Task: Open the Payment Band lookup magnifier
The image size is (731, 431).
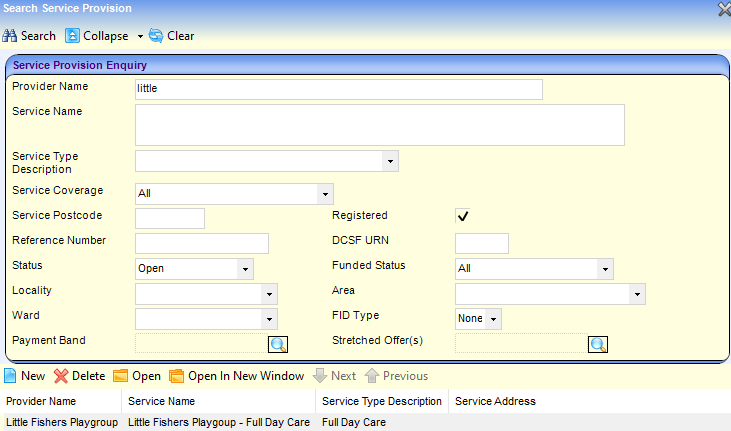Action: coord(278,344)
